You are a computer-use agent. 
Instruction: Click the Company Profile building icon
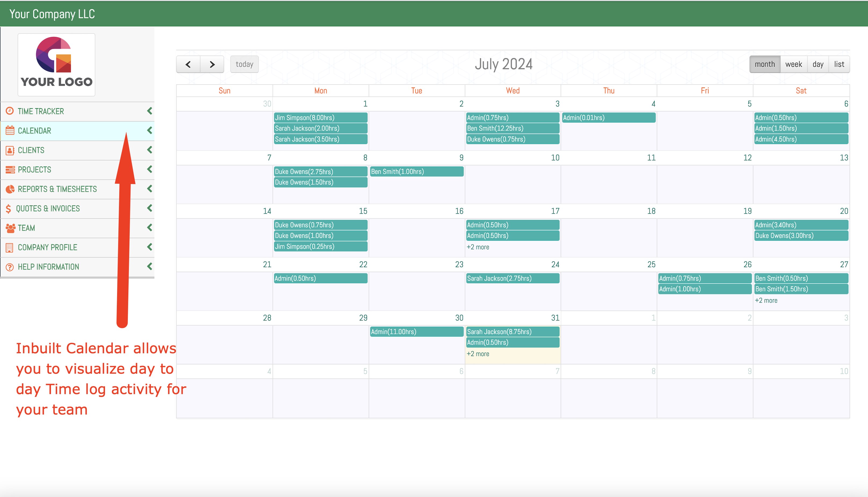[10, 247]
